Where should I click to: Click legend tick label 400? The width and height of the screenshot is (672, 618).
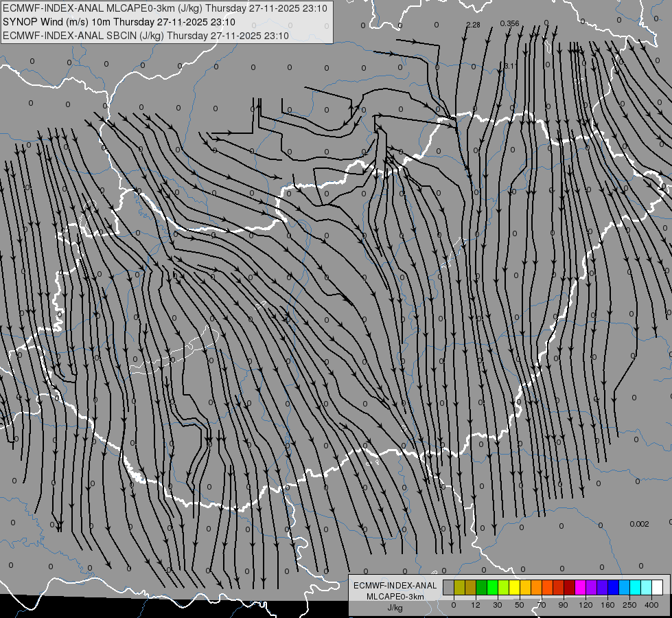(x=651, y=605)
